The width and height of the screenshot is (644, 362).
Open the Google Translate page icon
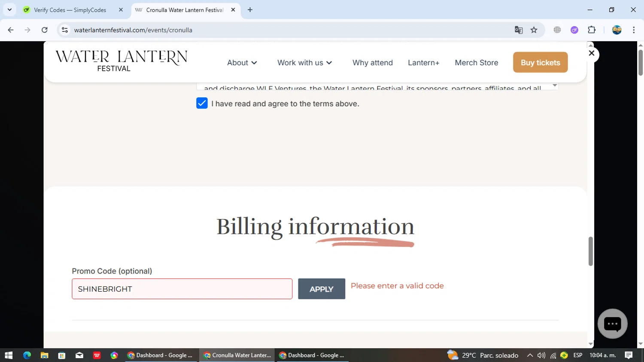coord(519,30)
